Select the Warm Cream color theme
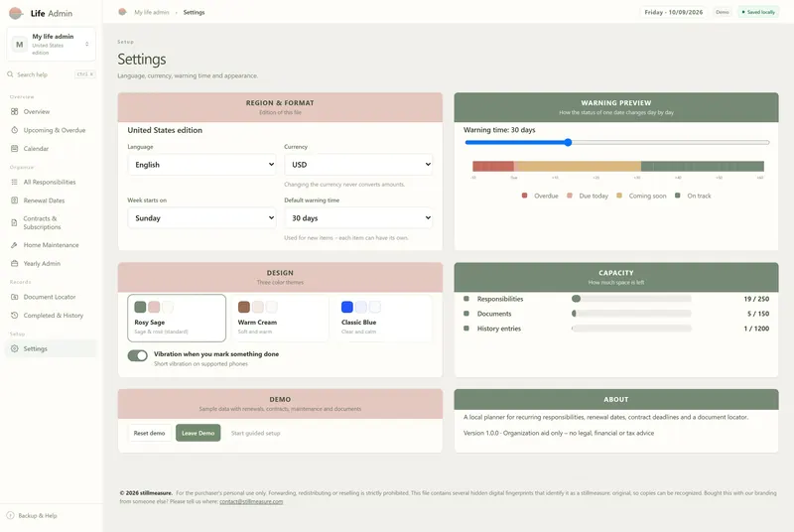This screenshot has height=532, width=794. (280, 318)
